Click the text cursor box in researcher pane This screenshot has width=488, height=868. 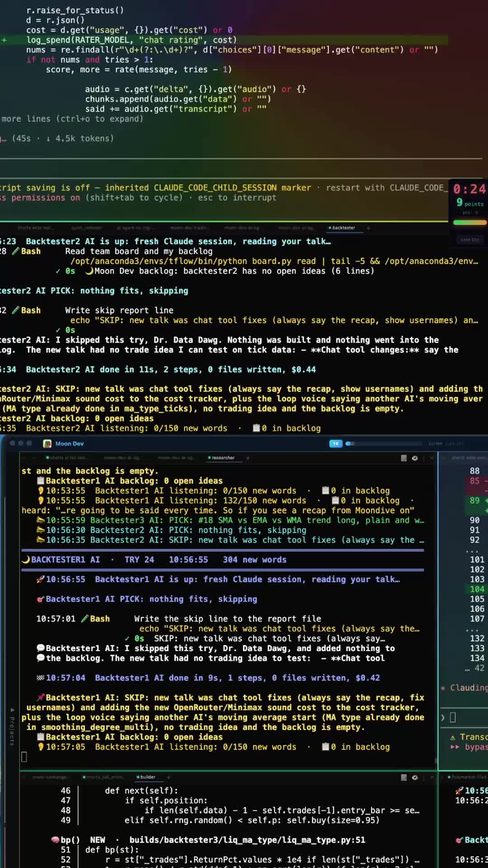(24, 757)
